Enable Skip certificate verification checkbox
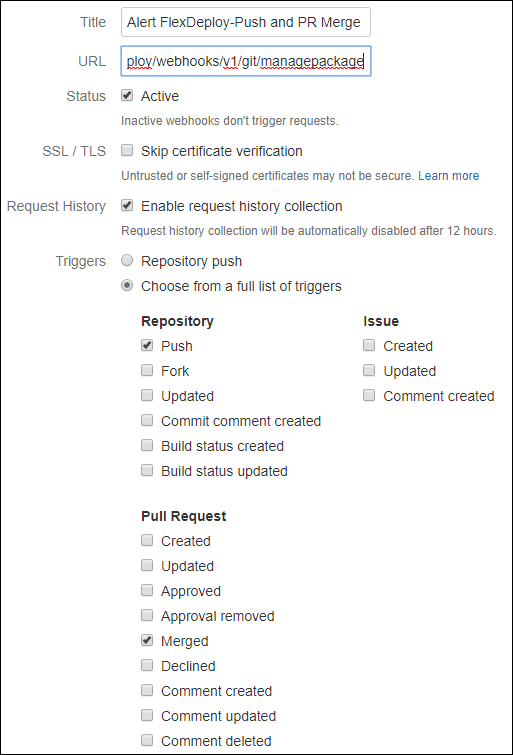 (127, 150)
